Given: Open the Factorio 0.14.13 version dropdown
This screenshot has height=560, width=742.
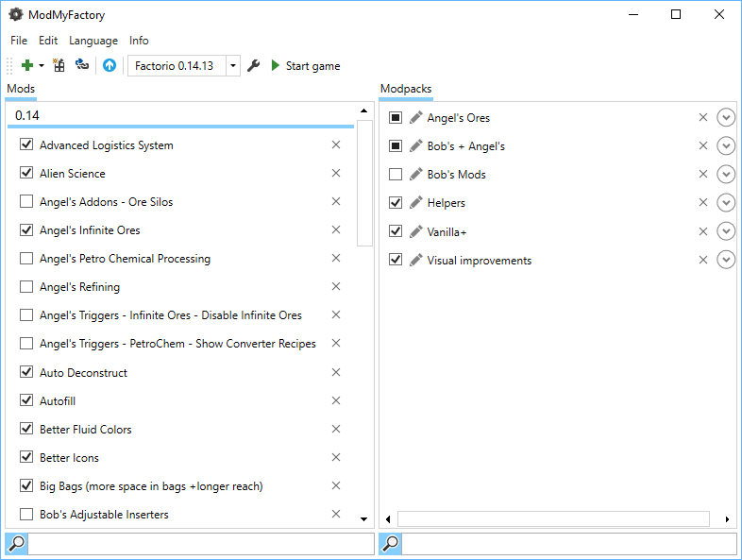Looking at the screenshot, I should pos(233,66).
